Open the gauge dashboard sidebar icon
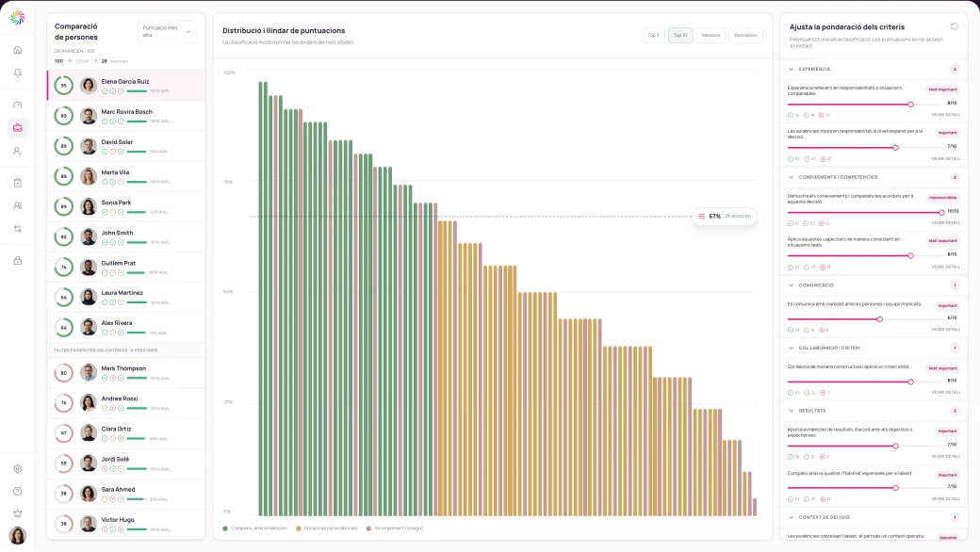This screenshot has height=552, width=980. click(18, 105)
